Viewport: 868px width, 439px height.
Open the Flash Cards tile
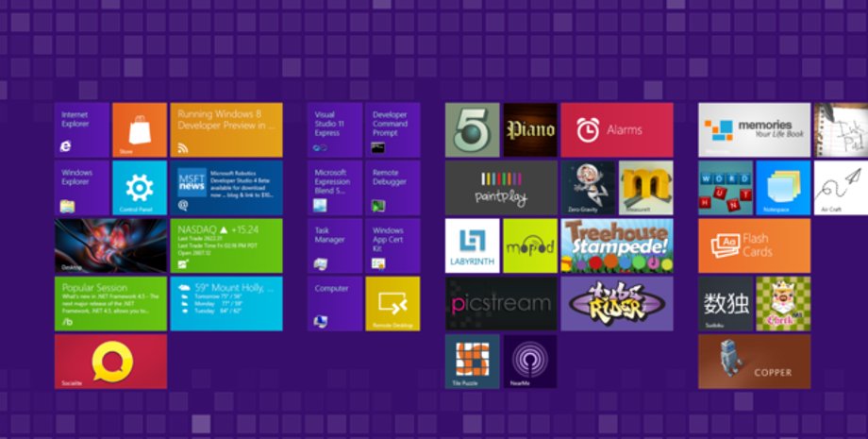pyautogui.click(x=754, y=245)
